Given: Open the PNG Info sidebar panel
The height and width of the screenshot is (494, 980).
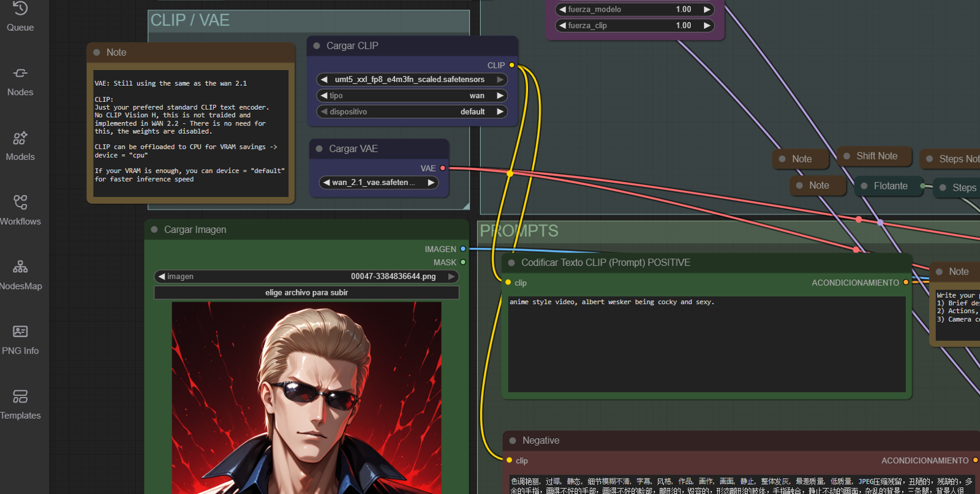Looking at the screenshot, I should 20,341.
